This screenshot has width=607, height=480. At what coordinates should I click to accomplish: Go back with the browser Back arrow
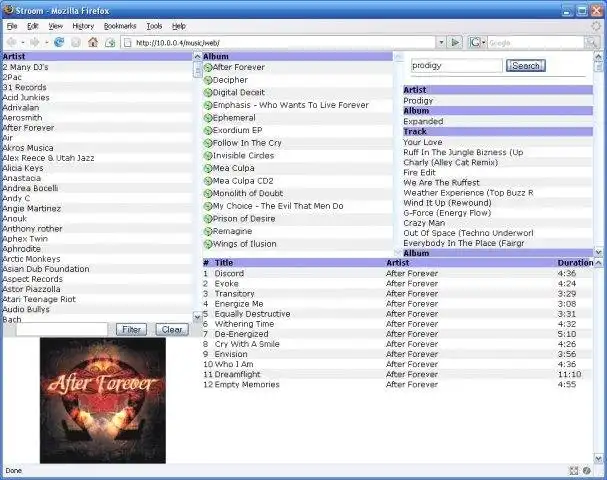tap(12, 42)
